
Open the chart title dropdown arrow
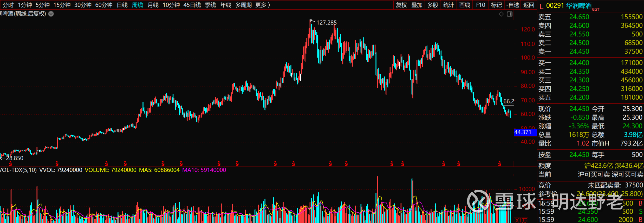click(51, 14)
